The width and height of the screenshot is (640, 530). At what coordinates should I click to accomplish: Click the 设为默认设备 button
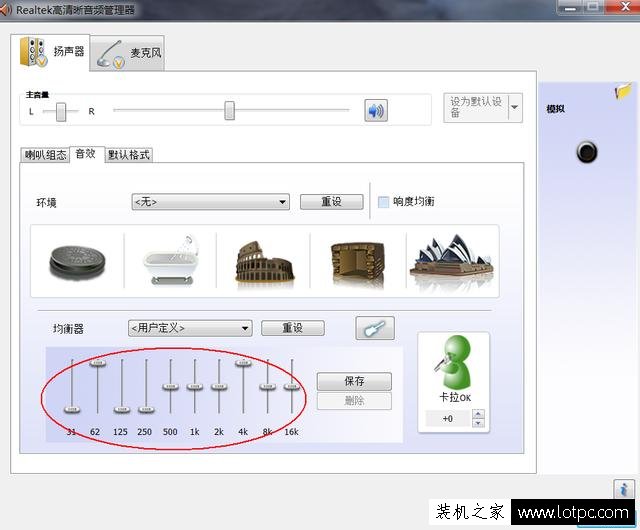coord(476,107)
